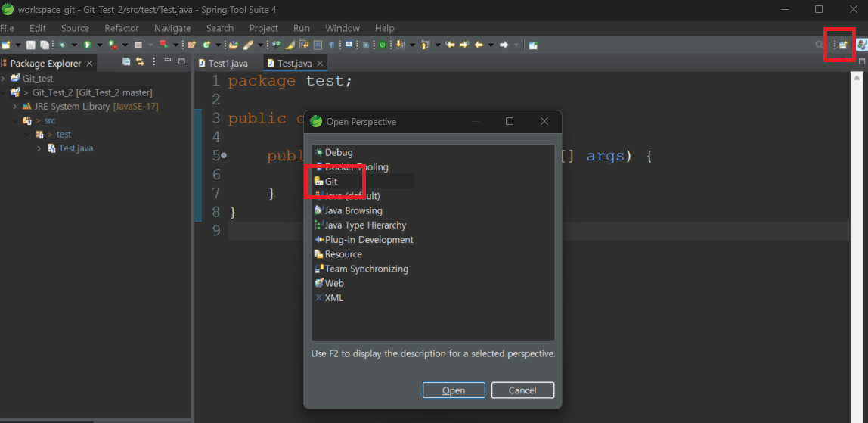Click Open button in perspective dialog
This screenshot has height=423, width=868.
click(454, 390)
